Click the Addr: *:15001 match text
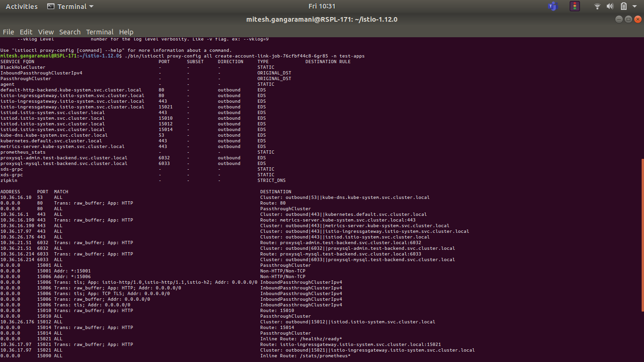 (x=72, y=271)
